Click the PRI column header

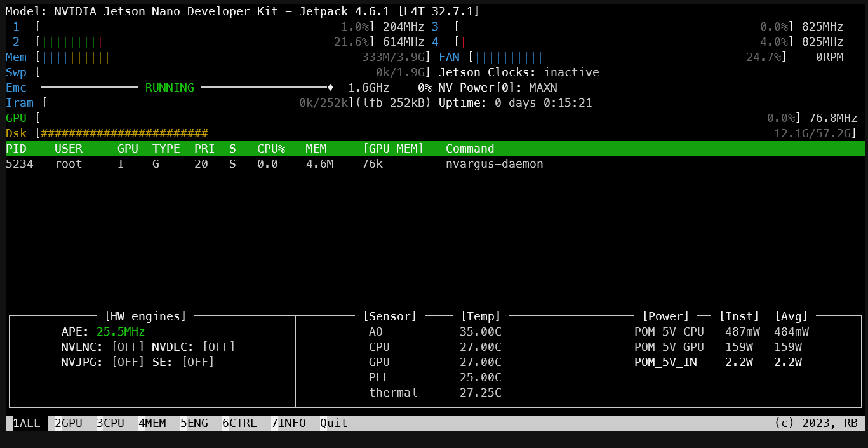click(x=204, y=149)
